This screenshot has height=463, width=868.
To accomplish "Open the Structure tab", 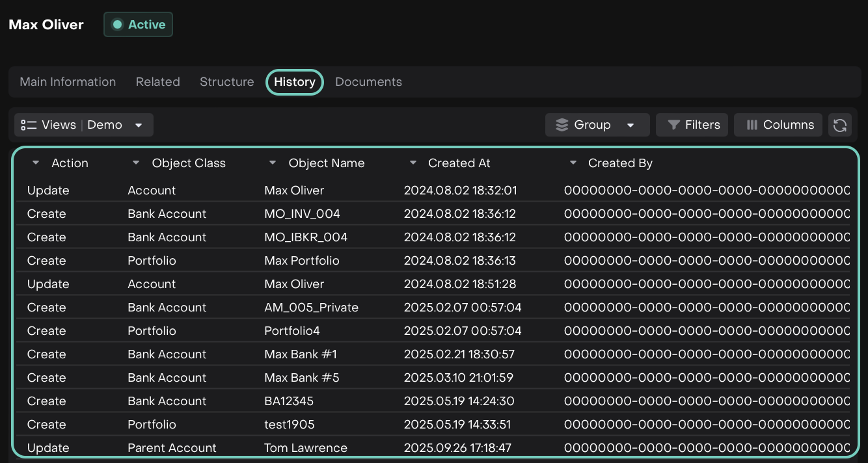I will [x=226, y=82].
